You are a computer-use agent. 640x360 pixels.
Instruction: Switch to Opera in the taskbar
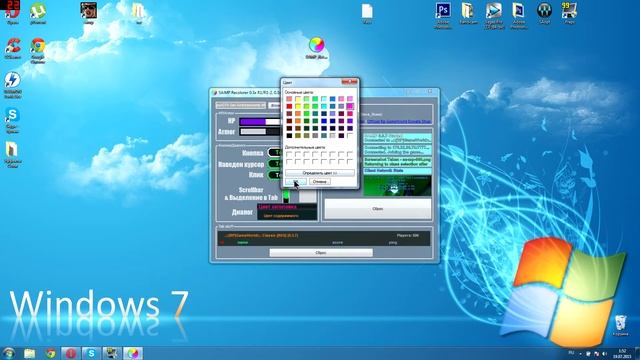[71, 353]
